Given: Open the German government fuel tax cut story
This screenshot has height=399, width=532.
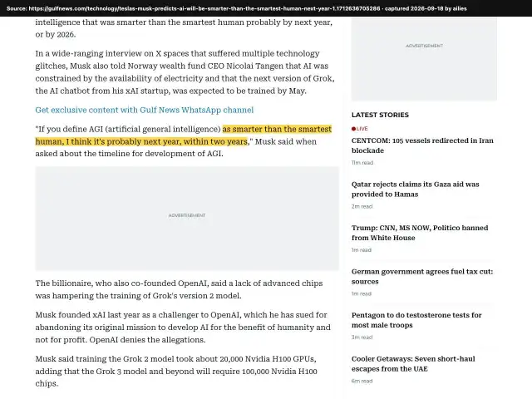Looking at the screenshot, I should tap(422, 277).
